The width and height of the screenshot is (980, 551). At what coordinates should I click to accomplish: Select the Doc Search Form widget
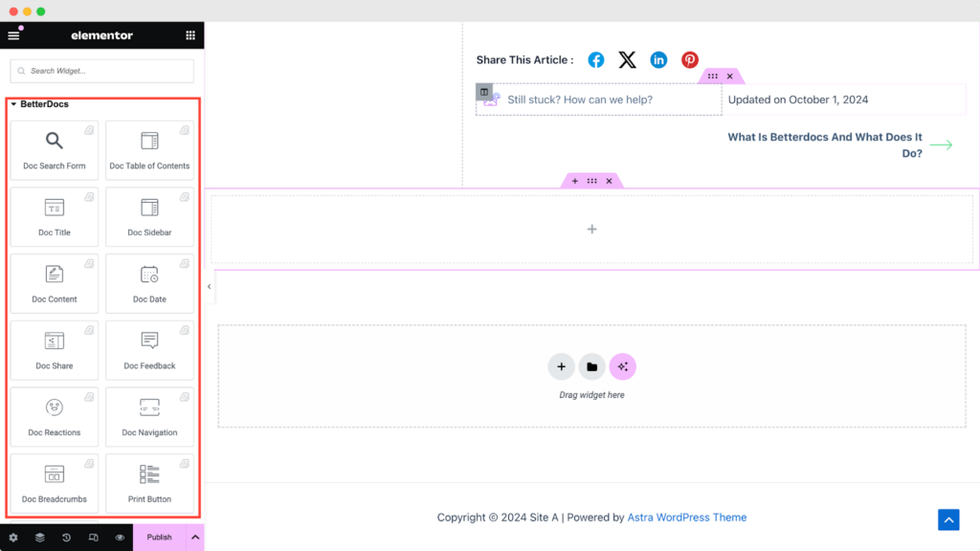(x=55, y=150)
